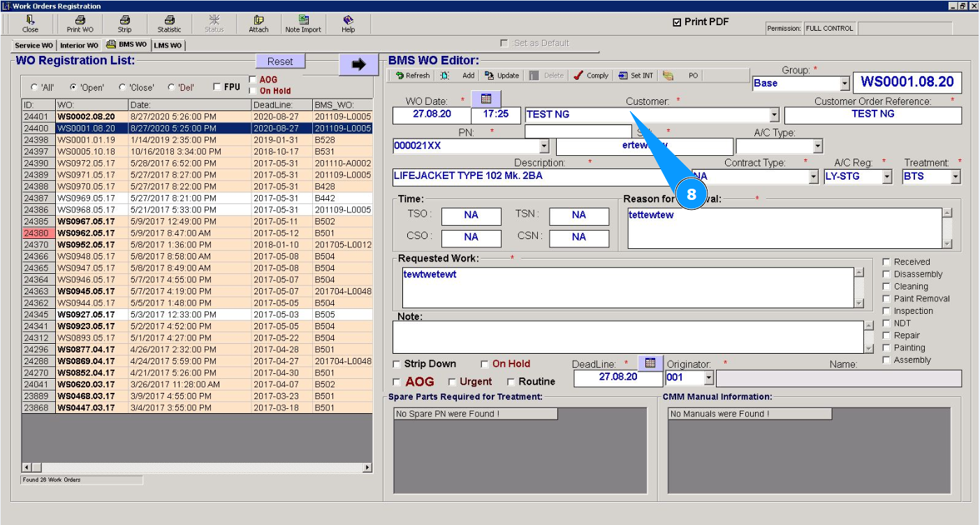This screenshot has width=980, height=525.
Task: Switch to the LMS WO tab
Action: coord(168,45)
